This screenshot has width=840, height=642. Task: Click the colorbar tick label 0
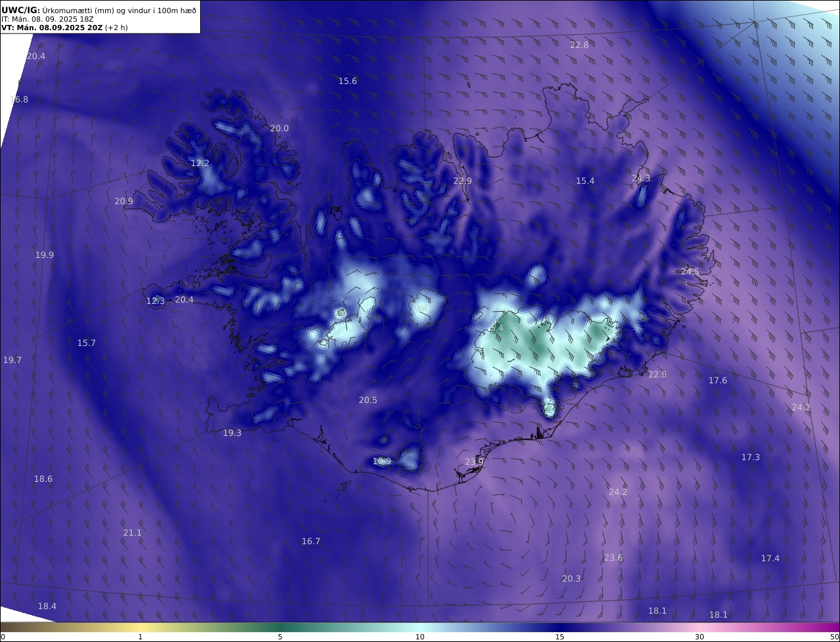(x=3, y=637)
